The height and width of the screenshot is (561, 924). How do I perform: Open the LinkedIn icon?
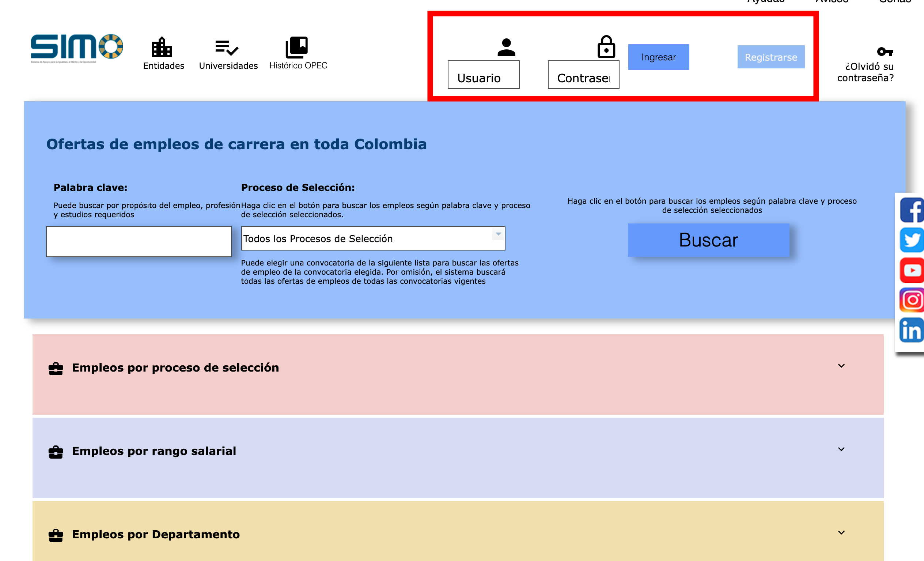tap(911, 330)
